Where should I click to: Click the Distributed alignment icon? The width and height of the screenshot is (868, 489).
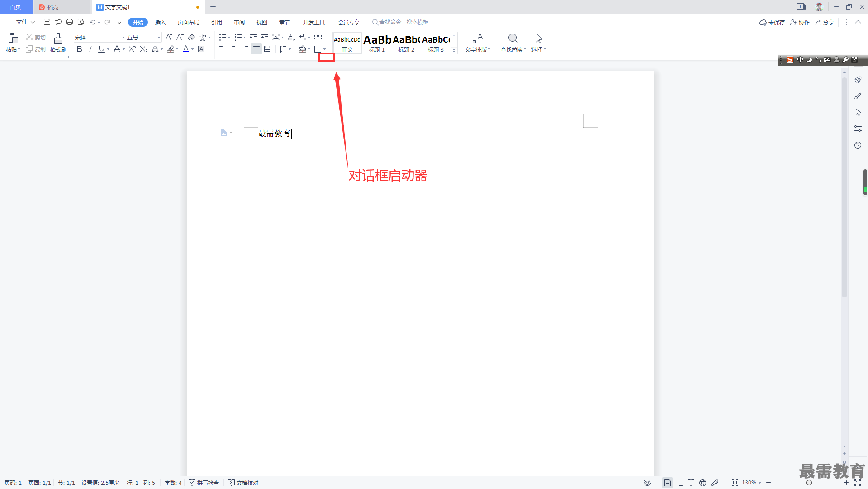tap(268, 49)
